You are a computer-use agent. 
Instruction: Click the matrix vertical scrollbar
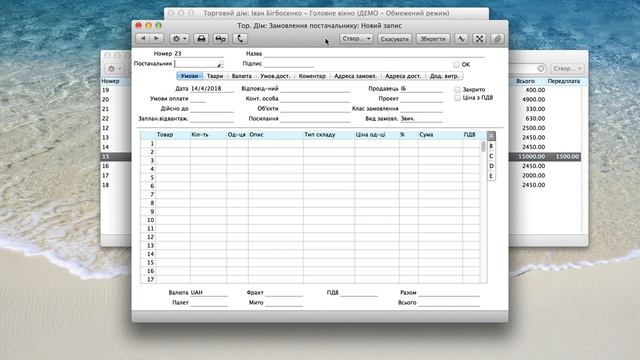coord(484,211)
